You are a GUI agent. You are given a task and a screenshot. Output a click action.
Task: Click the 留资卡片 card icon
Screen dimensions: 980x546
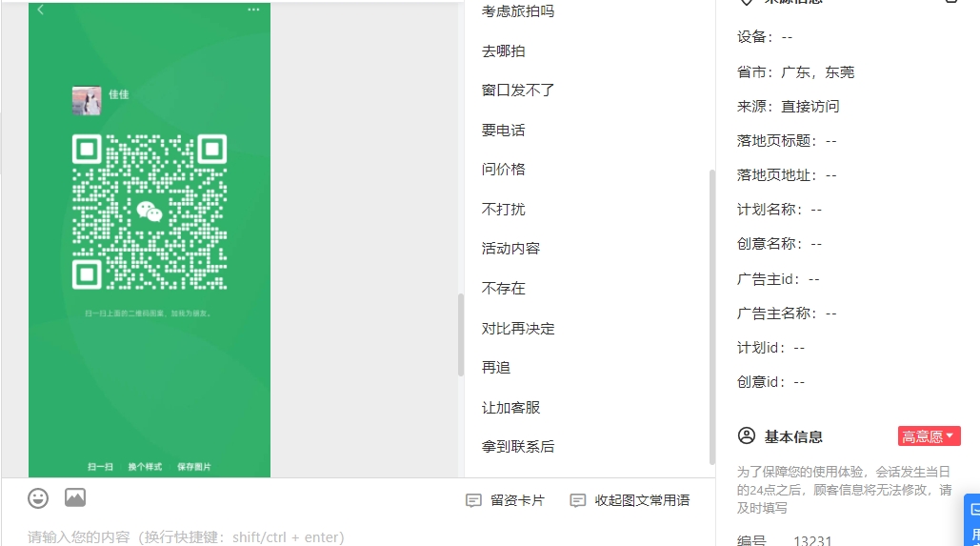pos(473,500)
